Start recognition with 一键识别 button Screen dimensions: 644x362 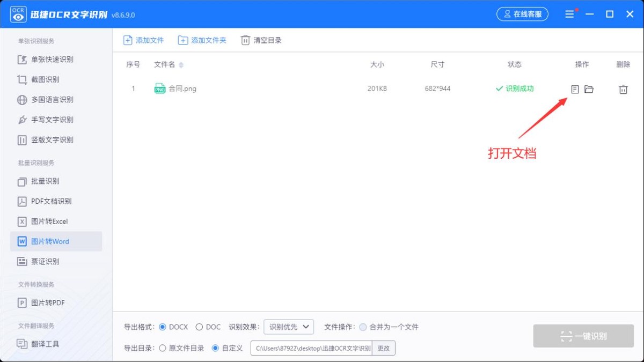click(x=583, y=336)
